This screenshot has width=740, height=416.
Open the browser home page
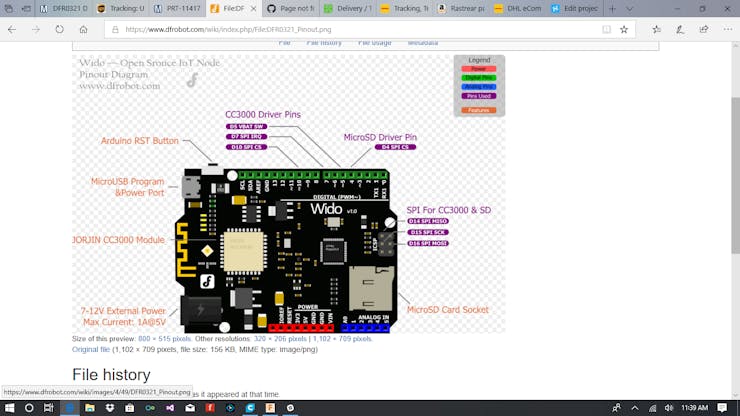pyautogui.click(x=84, y=29)
